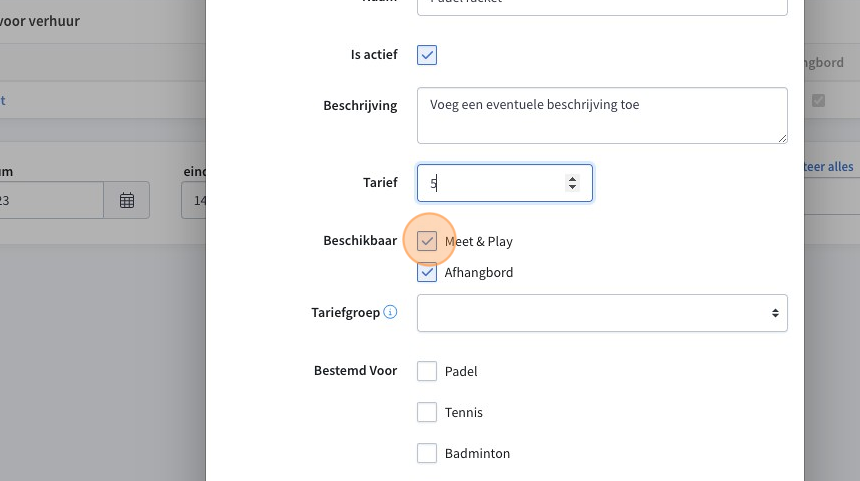The width and height of the screenshot is (860, 481).
Task: Focus the Tarief number field
Action: click(x=505, y=183)
